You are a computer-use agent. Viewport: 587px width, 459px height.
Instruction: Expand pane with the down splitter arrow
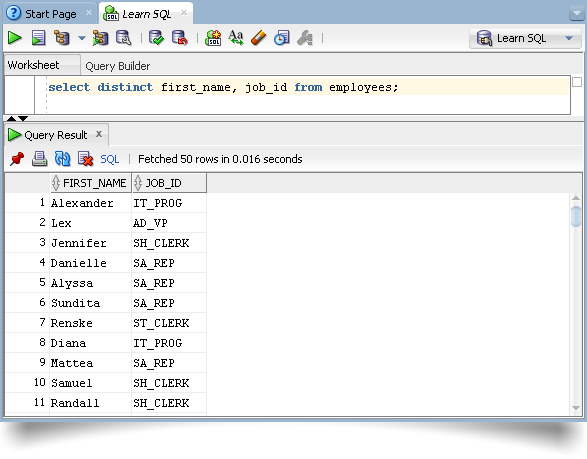(23, 118)
